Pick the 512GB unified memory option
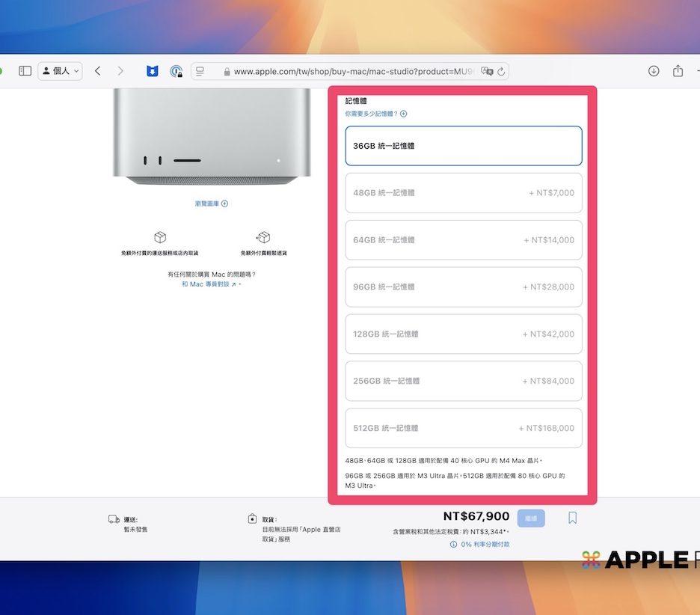The height and width of the screenshot is (615, 700). pos(463,428)
